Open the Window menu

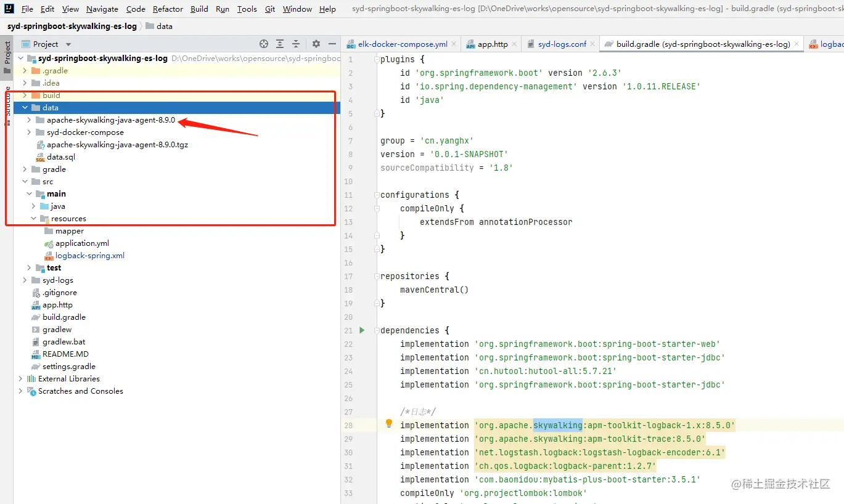tap(297, 9)
